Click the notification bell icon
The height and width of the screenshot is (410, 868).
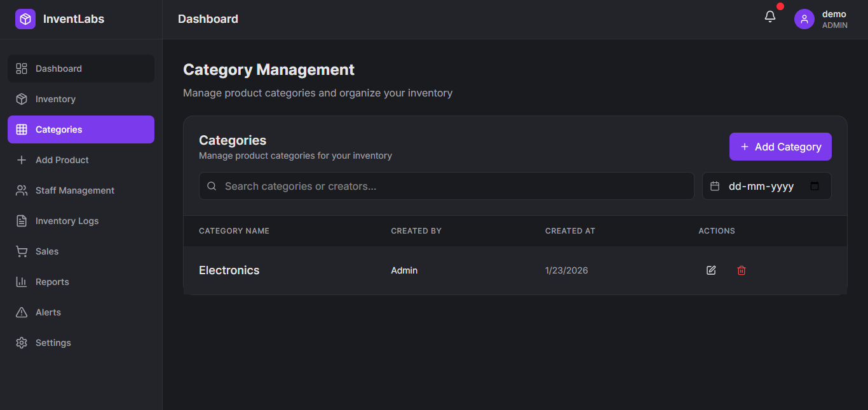click(770, 17)
